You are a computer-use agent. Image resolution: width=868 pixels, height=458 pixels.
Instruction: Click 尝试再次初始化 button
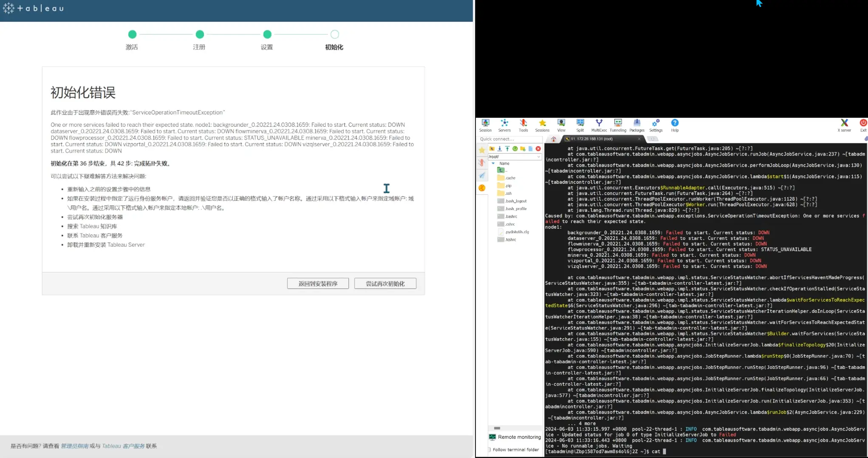tap(385, 284)
